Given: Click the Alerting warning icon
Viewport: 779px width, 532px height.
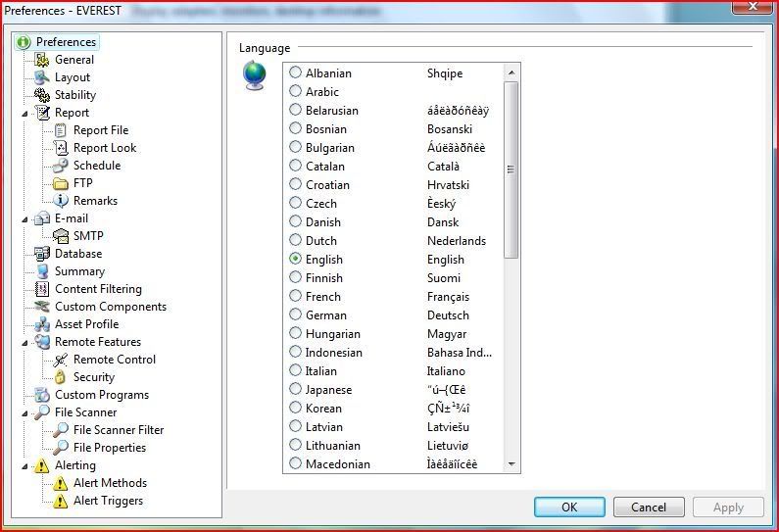Looking at the screenshot, I should (x=42, y=465).
